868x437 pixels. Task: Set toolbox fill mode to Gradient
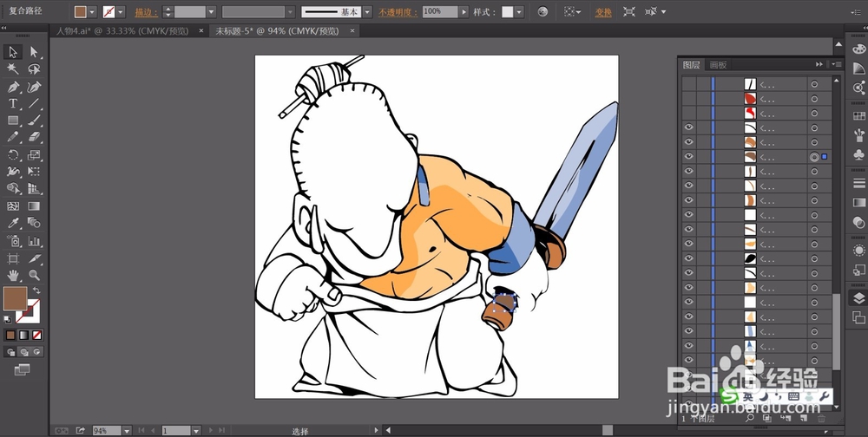pyautogui.click(x=23, y=335)
